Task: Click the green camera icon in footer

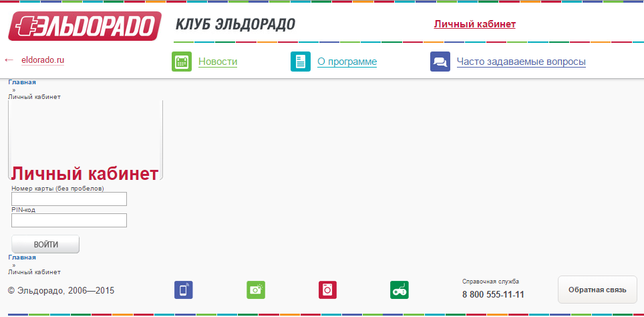Action: click(x=256, y=290)
